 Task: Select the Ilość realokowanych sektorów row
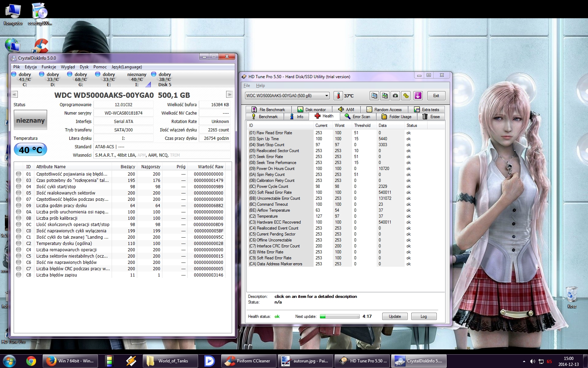(x=123, y=193)
